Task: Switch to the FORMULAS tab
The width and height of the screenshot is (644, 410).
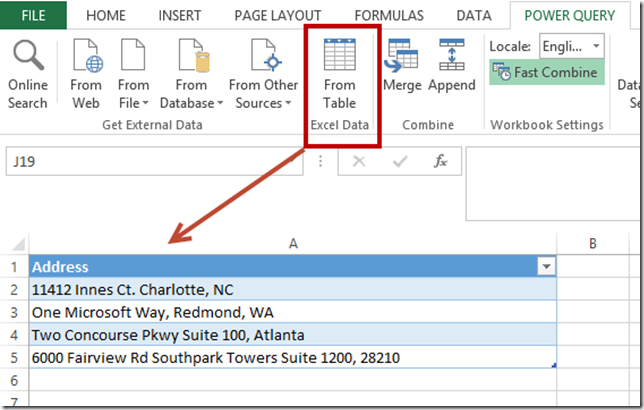Action: [x=389, y=16]
